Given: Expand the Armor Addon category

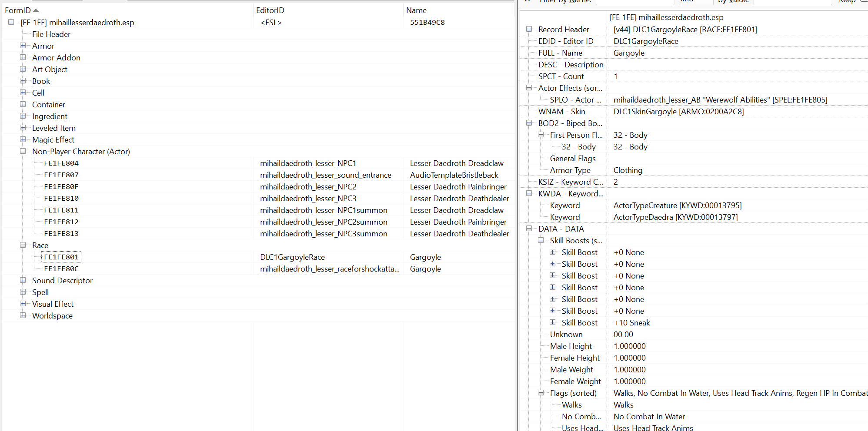Looking at the screenshot, I should pyautogui.click(x=23, y=57).
